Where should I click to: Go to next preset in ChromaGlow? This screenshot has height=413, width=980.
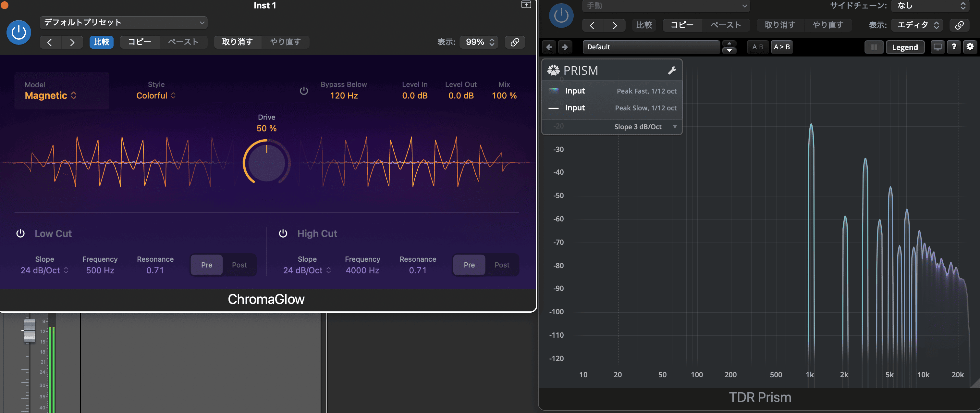coord(72,42)
